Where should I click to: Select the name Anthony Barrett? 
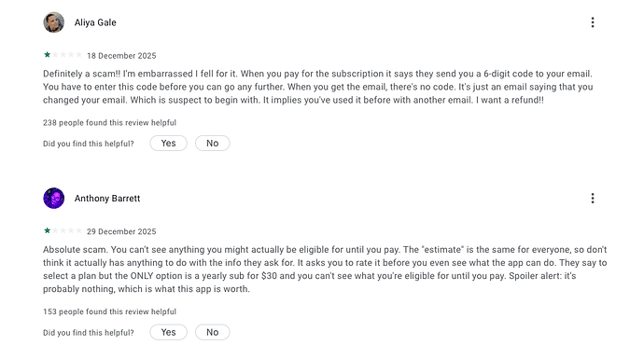(x=107, y=199)
